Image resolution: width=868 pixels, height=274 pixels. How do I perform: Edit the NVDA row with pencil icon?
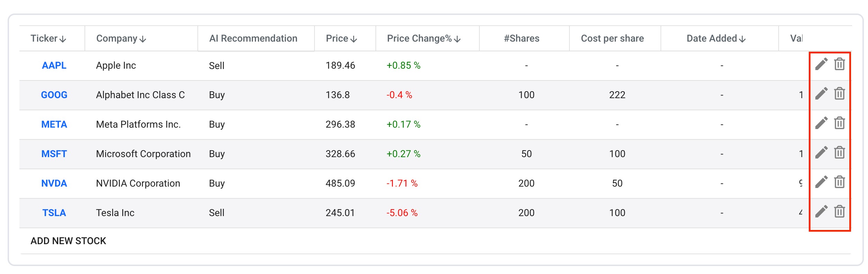pyautogui.click(x=821, y=182)
